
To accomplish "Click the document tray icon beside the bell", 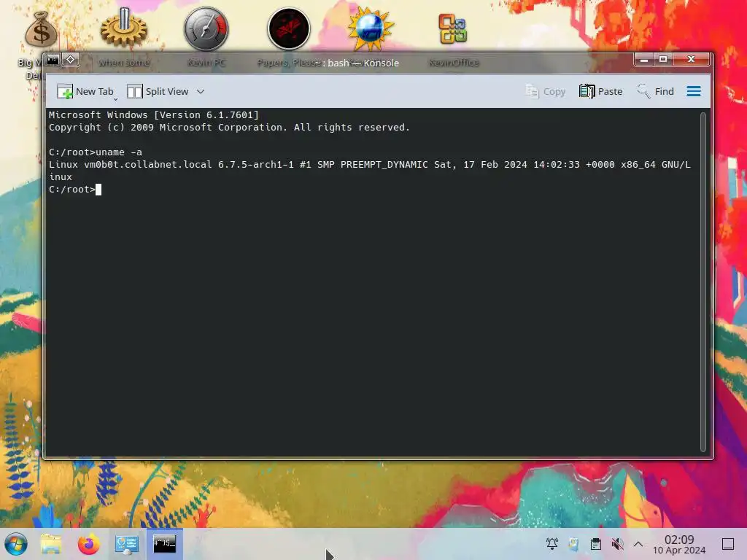I will click(x=573, y=544).
